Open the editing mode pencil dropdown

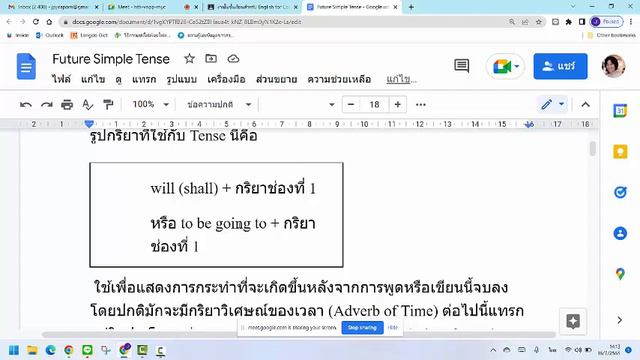coord(552,104)
